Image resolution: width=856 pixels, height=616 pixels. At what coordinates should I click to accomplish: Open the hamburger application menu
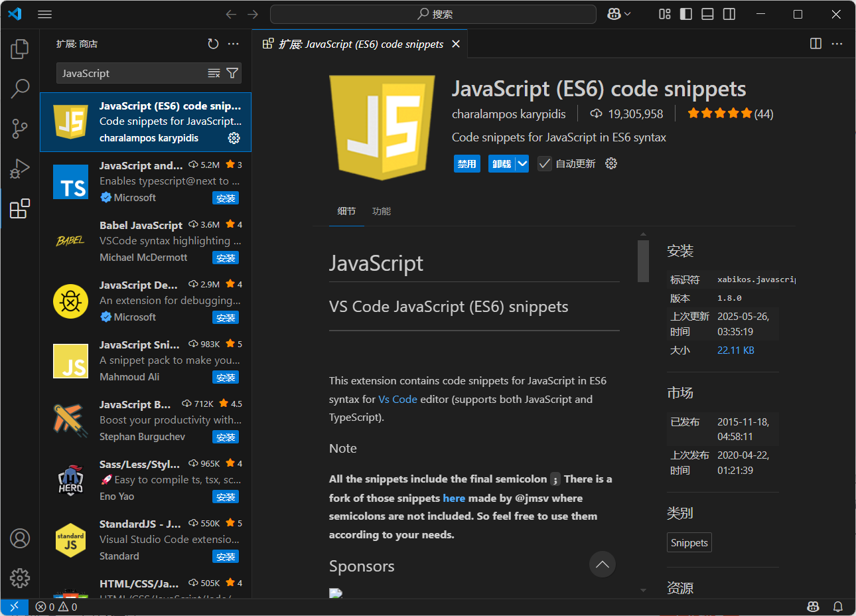coord(44,14)
